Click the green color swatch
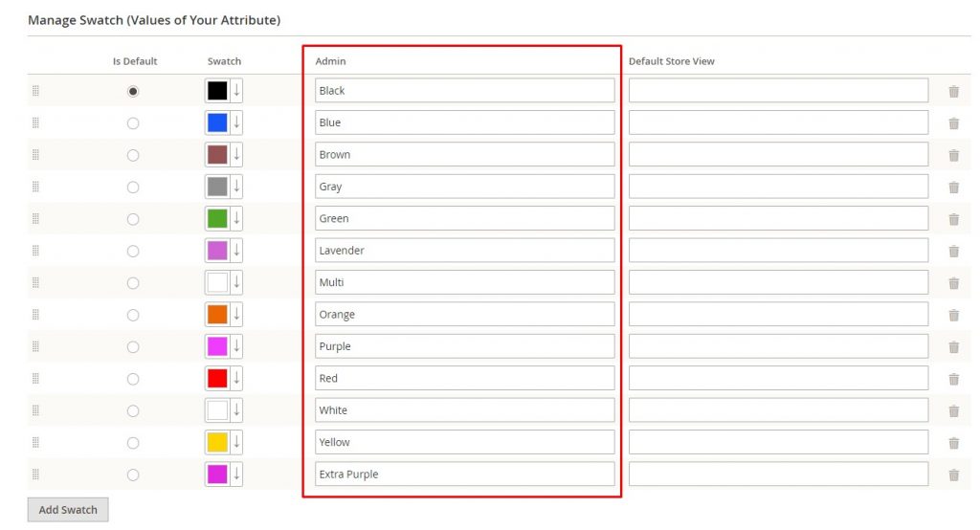Screen dimensions: 980x530 [x=217, y=218]
